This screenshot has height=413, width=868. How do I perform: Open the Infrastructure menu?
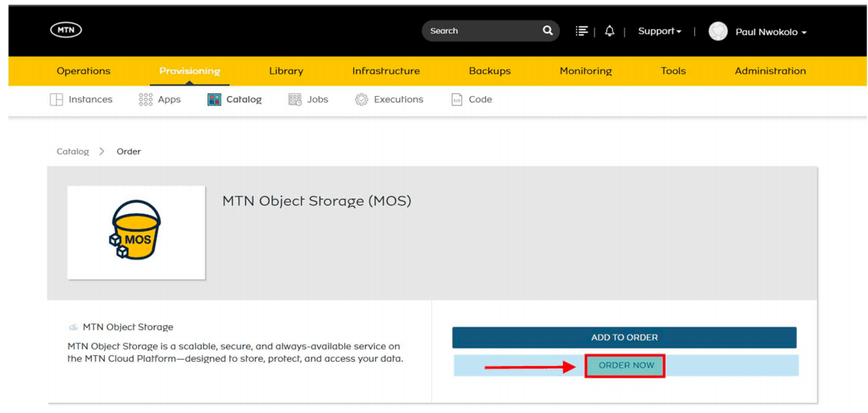point(386,71)
